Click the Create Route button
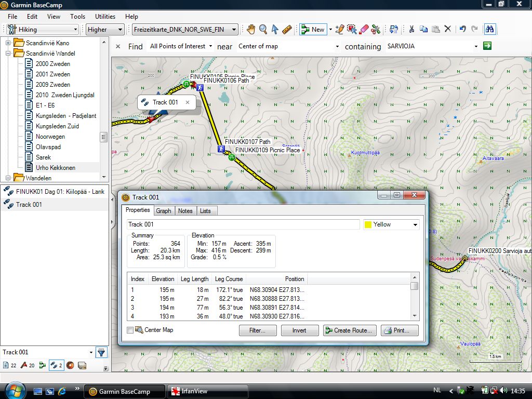532x399 pixels. 349,330
